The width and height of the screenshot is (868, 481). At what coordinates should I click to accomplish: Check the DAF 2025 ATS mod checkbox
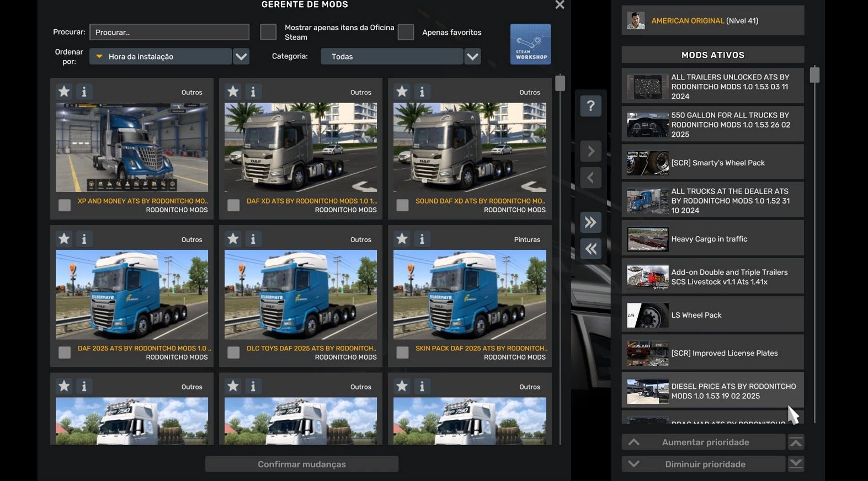65,352
